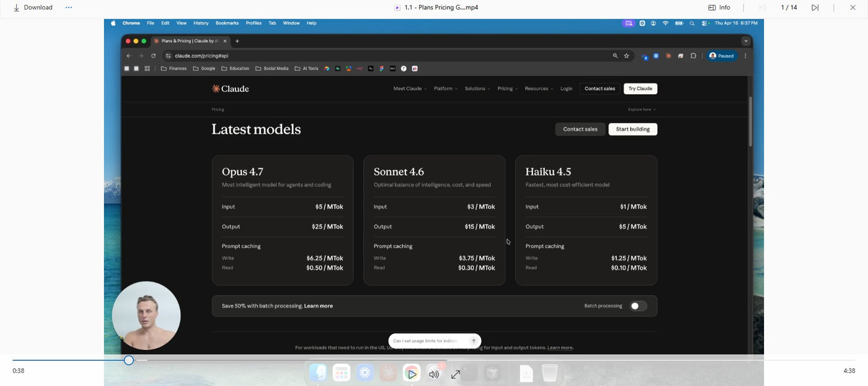Click the Try Claude button

click(640, 89)
